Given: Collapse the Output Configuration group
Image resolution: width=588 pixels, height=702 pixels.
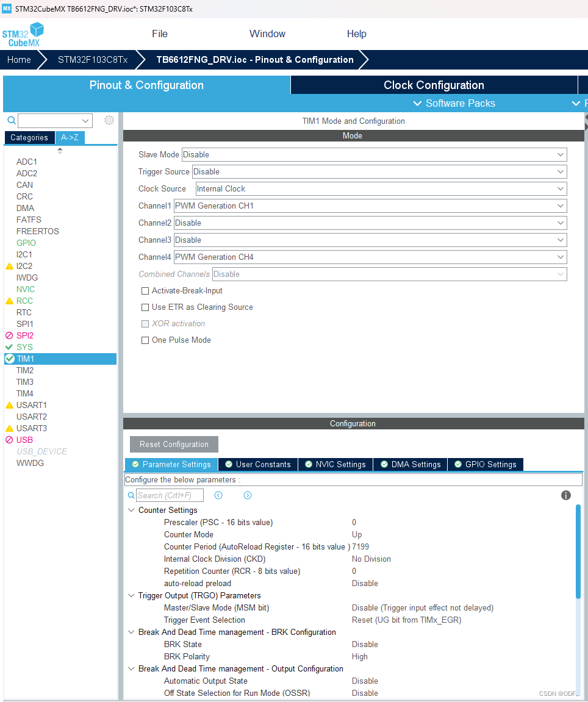Looking at the screenshot, I should 131,669.
